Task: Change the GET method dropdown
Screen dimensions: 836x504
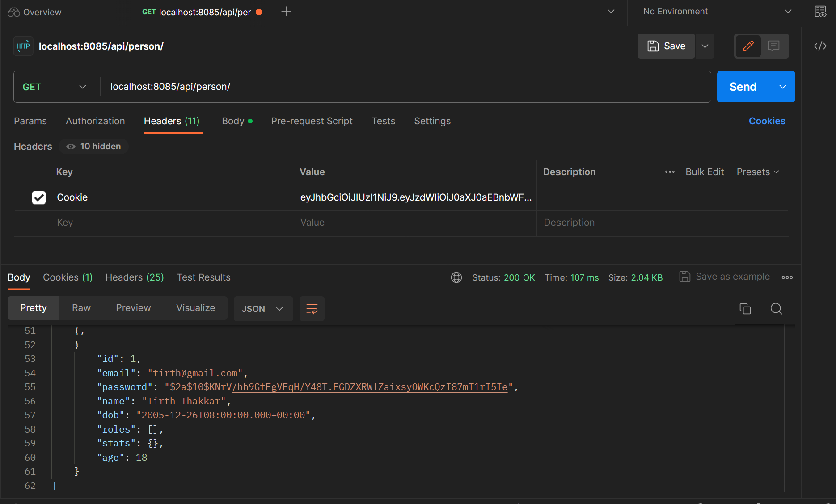Action: (x=55, y=87)
